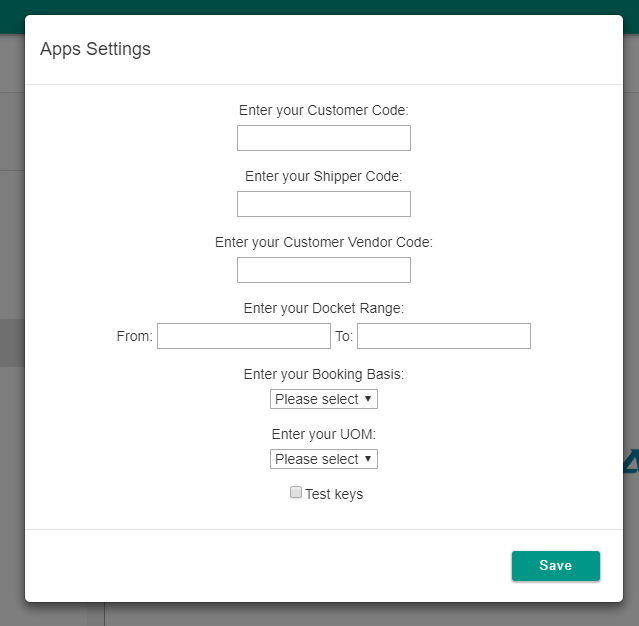
Task: Click the Apps Settings dialog title
Action: coord(95,49)
